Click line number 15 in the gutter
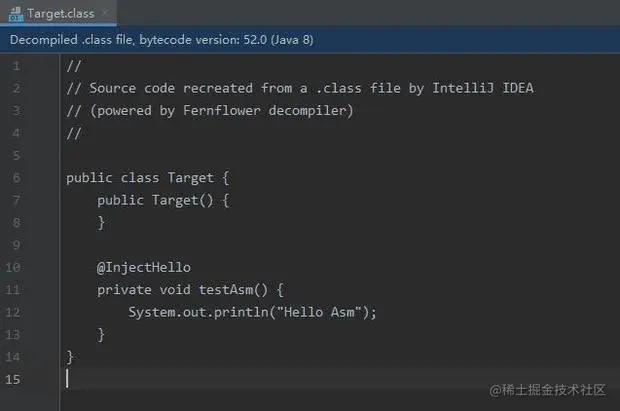Viewport: 620px width, 411px height. [13, 379]
